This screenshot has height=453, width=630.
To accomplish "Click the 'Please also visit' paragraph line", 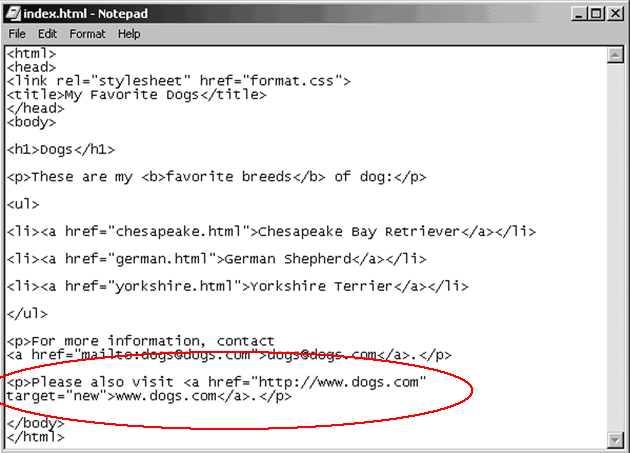I will tap(217, 382).
